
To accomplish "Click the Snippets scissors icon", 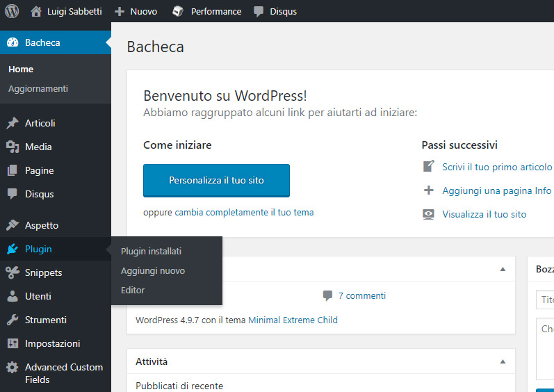I will click(13, 272).
